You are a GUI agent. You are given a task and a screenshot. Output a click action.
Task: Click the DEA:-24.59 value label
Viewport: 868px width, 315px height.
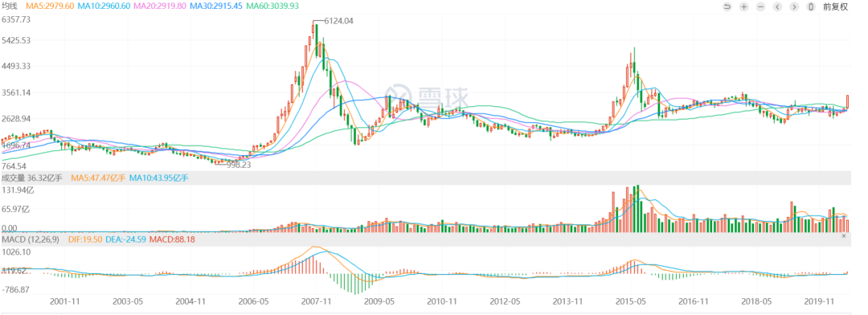click(125, 239)
